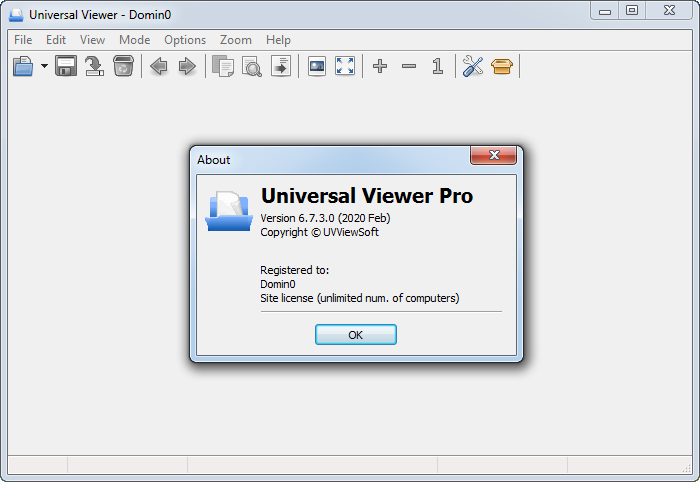Open the Zoom menu
This screenshot has height=482, width=700.
coord(236,40)
